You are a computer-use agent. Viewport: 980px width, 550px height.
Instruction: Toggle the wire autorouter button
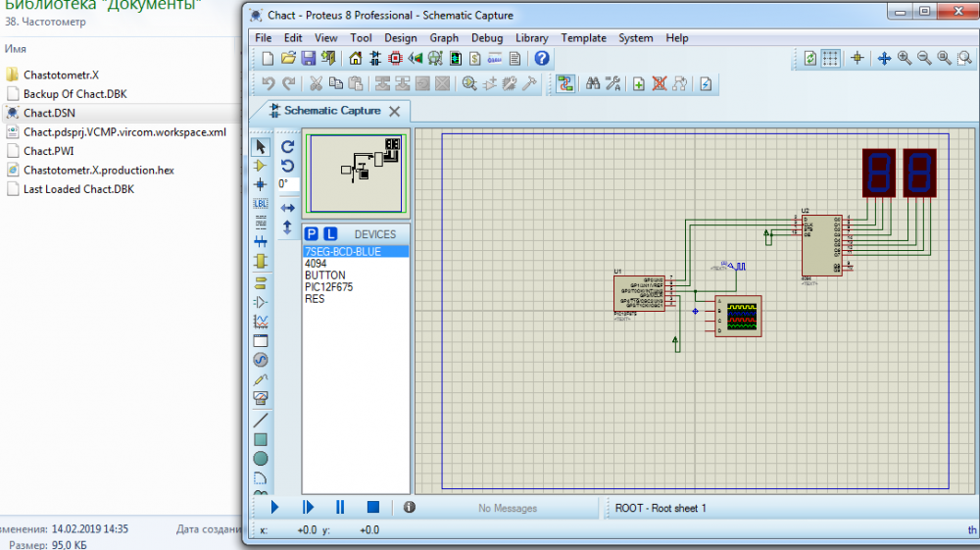coord(565,84)
